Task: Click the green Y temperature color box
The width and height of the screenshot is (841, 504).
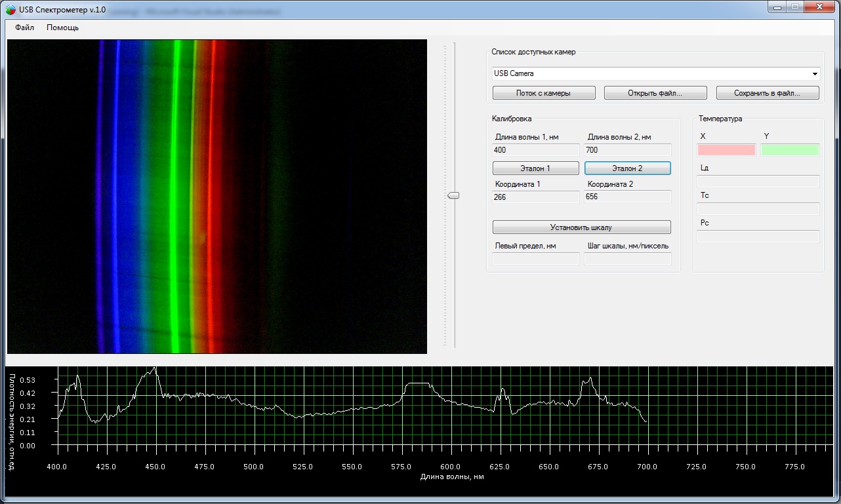Action: click(x=790, y=149)
